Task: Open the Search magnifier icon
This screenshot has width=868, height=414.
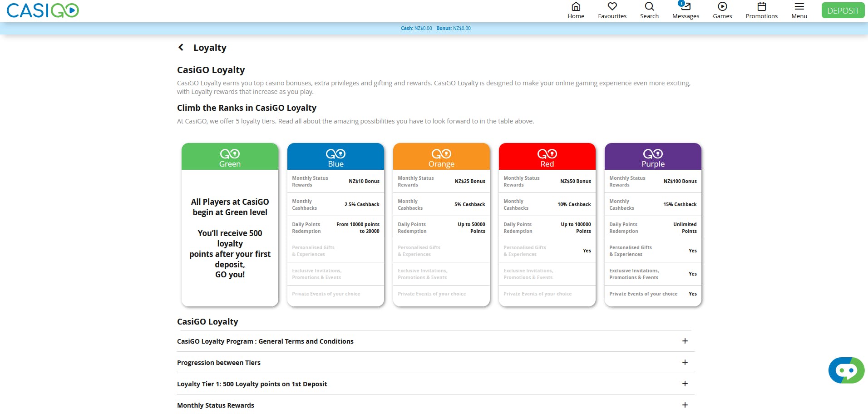Action: point(649,6)
